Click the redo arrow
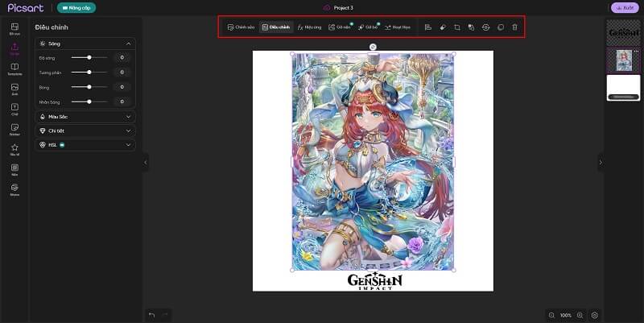This screenshot has height=323, width=644. (165, 315)
